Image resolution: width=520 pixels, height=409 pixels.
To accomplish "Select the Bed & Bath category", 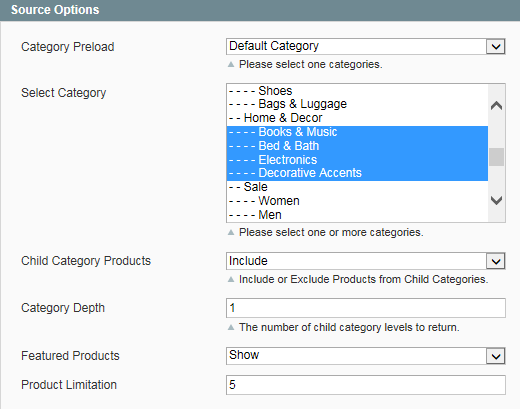I will [357, 146].
